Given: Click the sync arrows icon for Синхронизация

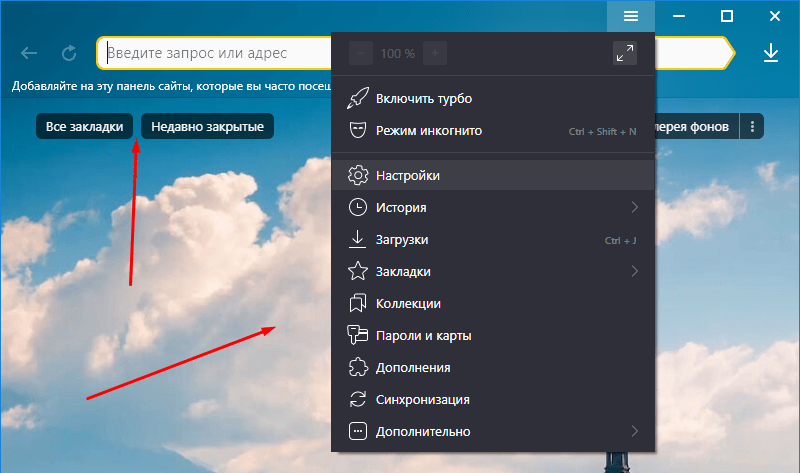Looking at the screenshot, I should [358, 399].
